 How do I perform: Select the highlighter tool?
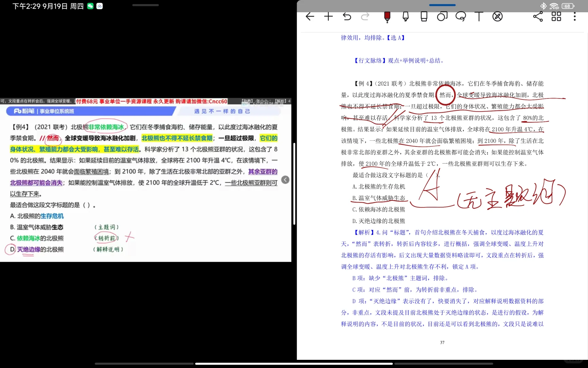405,16
